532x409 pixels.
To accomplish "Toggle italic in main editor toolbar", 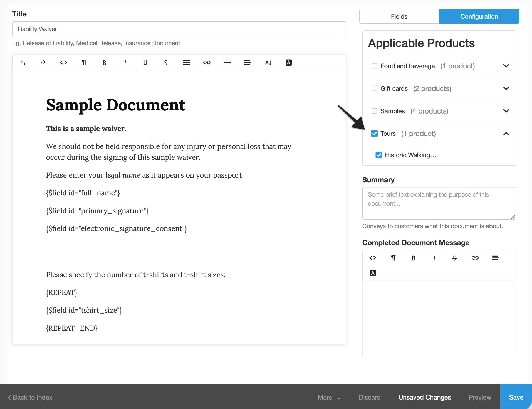I will point(125,63).
